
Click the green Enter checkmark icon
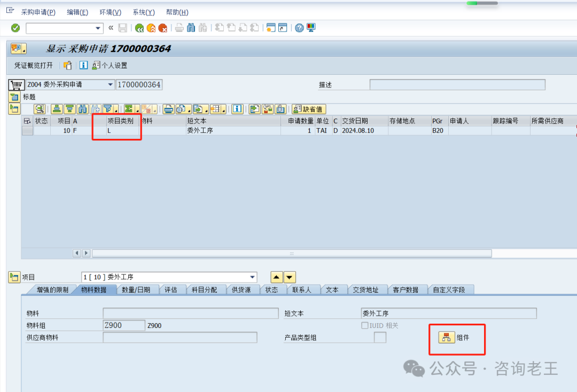click(x=15, y=28)
